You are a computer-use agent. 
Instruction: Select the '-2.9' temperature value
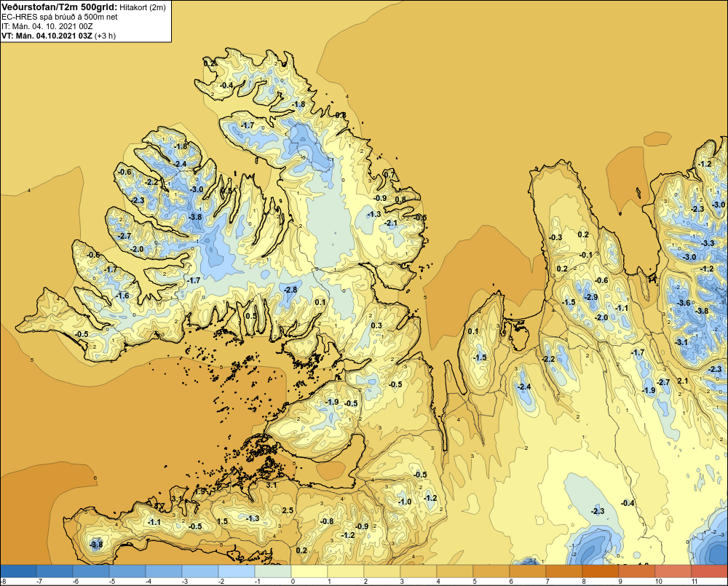click(x=591, y=297)
